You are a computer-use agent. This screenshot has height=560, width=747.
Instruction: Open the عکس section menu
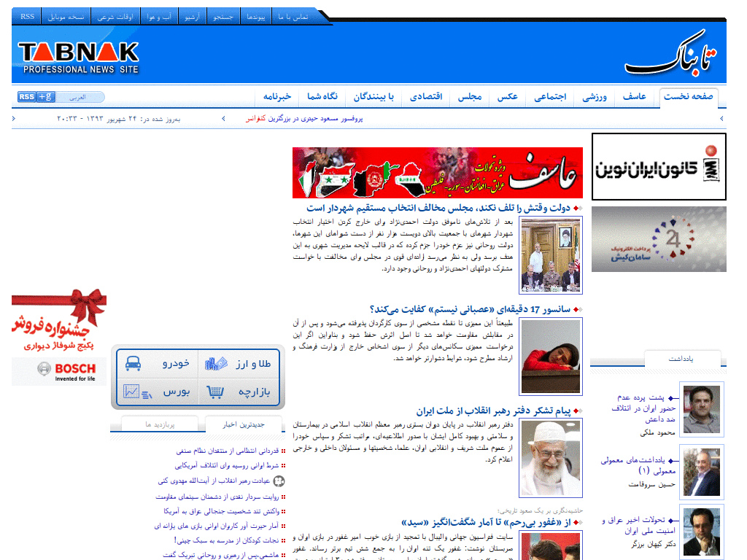tap(508, 96)
